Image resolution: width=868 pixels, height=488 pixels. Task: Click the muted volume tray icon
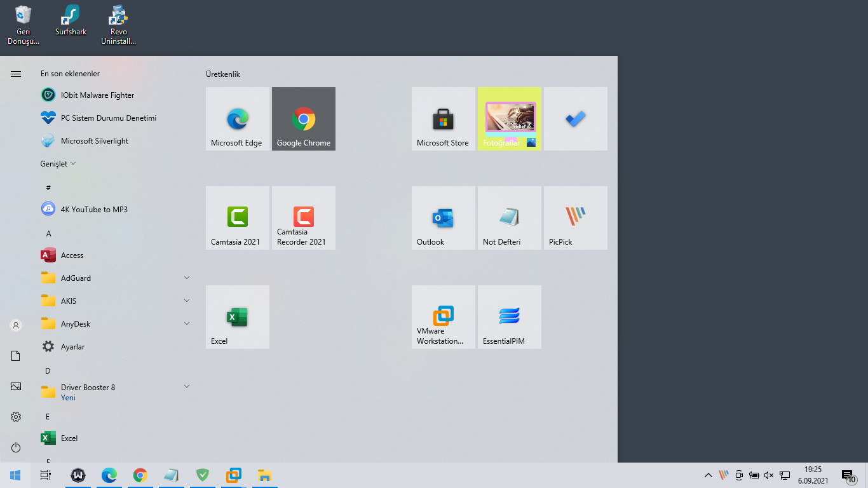click(x=769, y=475)
